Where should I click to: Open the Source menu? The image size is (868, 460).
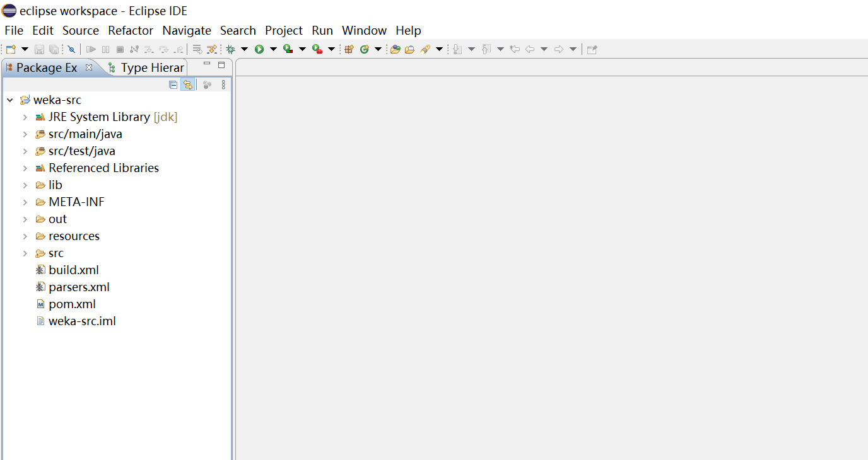tap(81, 30)
